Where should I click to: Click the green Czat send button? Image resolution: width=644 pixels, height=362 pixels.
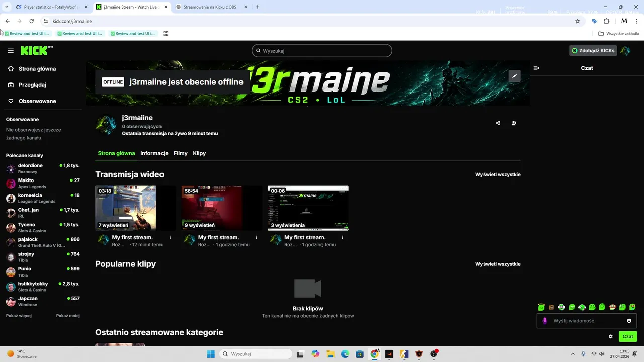pos(628,336)
